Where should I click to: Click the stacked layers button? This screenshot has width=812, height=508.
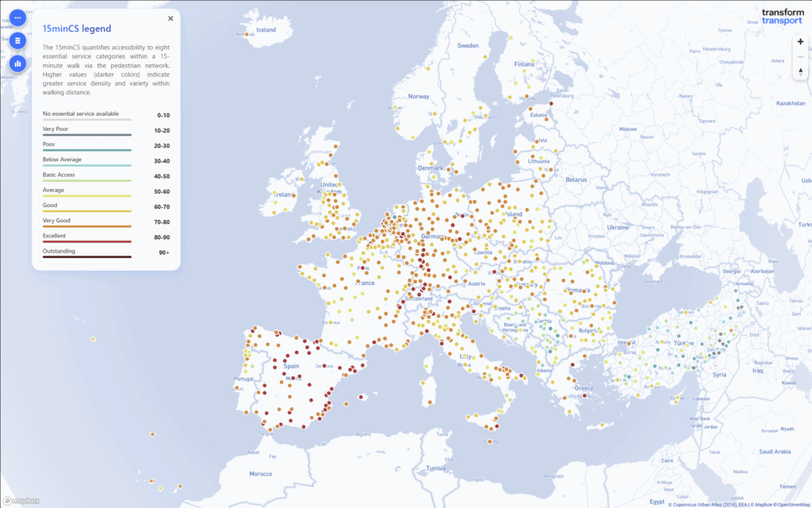pos(17,40)
